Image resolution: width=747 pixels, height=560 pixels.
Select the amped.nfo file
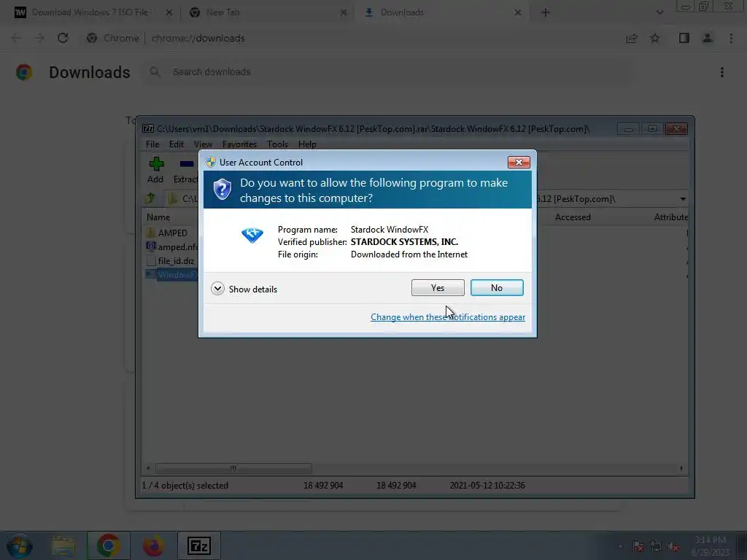172,246
